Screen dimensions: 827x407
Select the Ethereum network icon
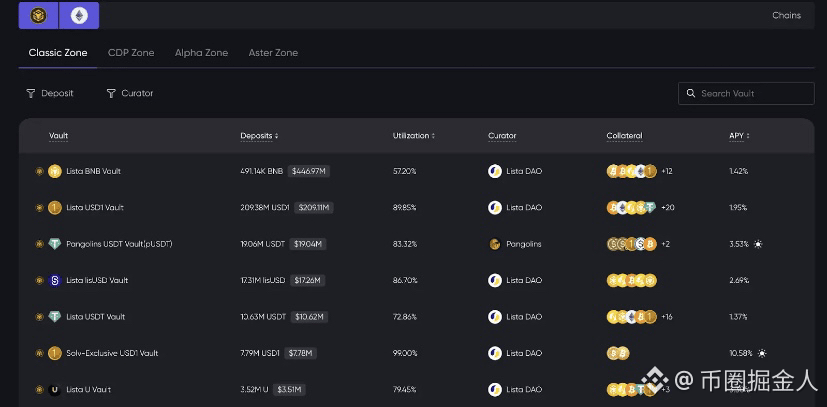point(79,15)
